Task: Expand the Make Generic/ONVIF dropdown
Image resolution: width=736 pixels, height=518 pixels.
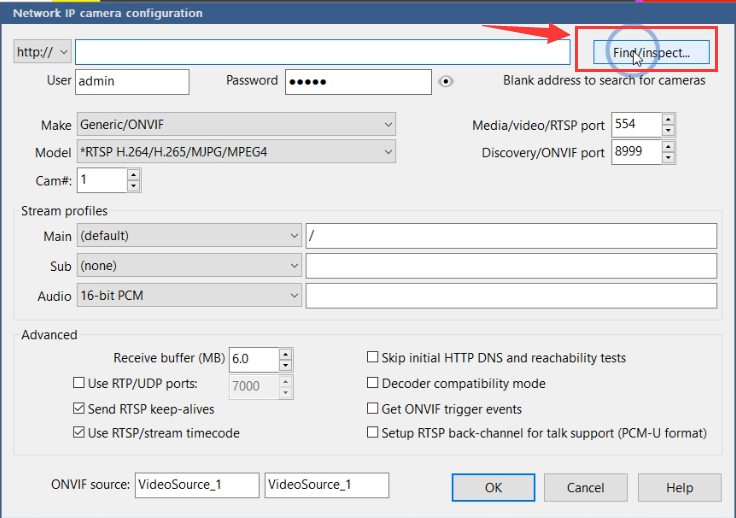Action: 236,125
